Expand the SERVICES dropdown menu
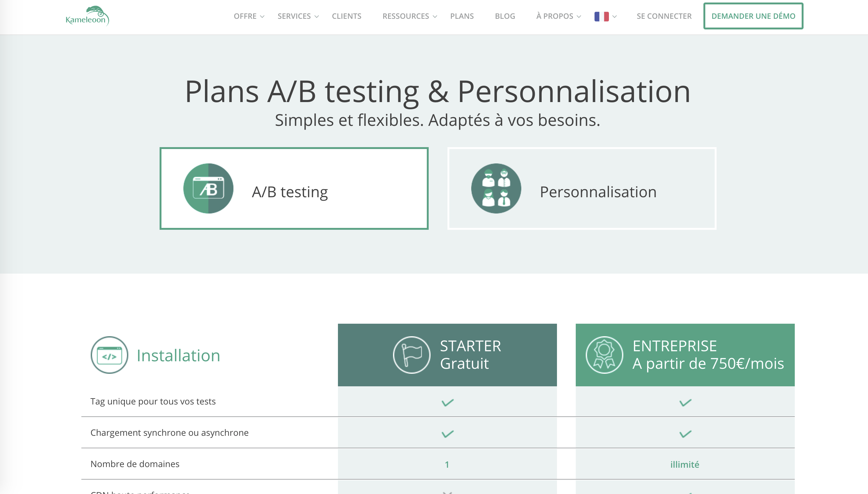Screen dimensions: 868x494 point(298,16)
